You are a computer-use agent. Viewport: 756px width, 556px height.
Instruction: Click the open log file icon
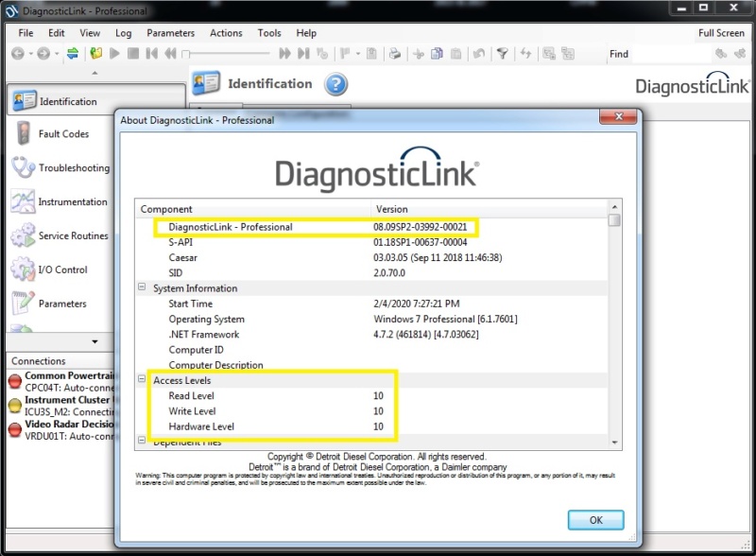pos(96,54)
